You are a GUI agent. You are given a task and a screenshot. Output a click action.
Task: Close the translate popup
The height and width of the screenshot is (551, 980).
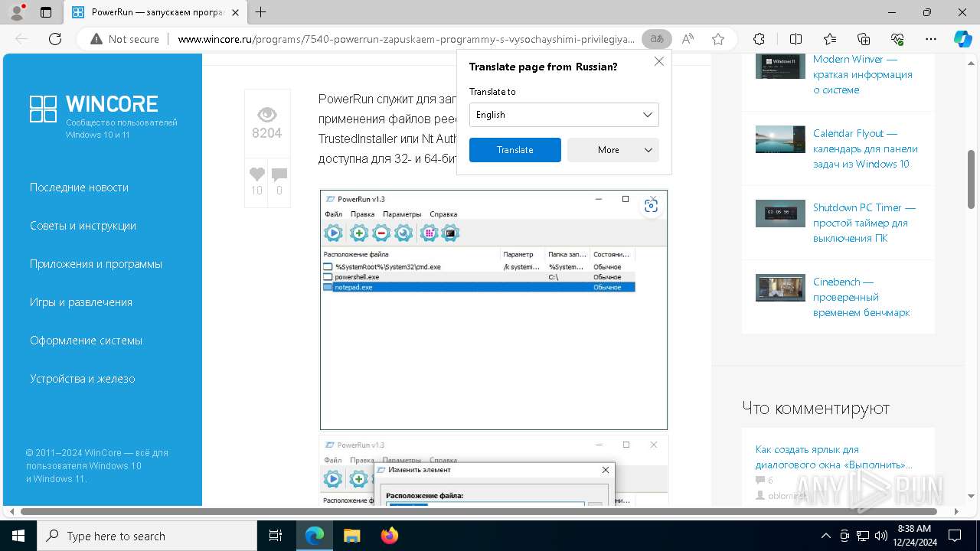tap(658, 61)
